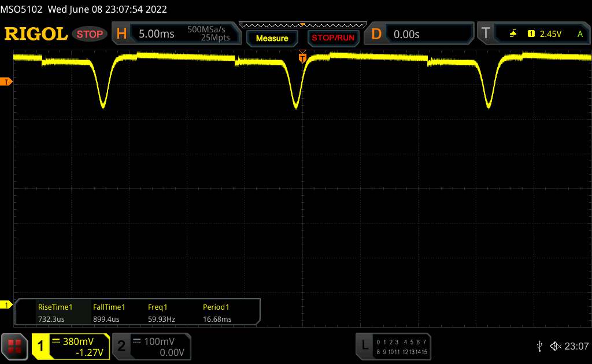Click the orange trigger level marker on left edge
This screenshot has height=364, width=592.
(x=6, y=81)
